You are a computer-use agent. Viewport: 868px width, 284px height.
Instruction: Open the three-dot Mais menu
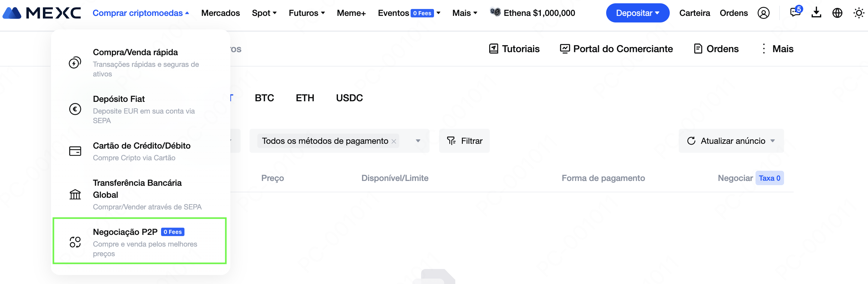coord(764,49)
